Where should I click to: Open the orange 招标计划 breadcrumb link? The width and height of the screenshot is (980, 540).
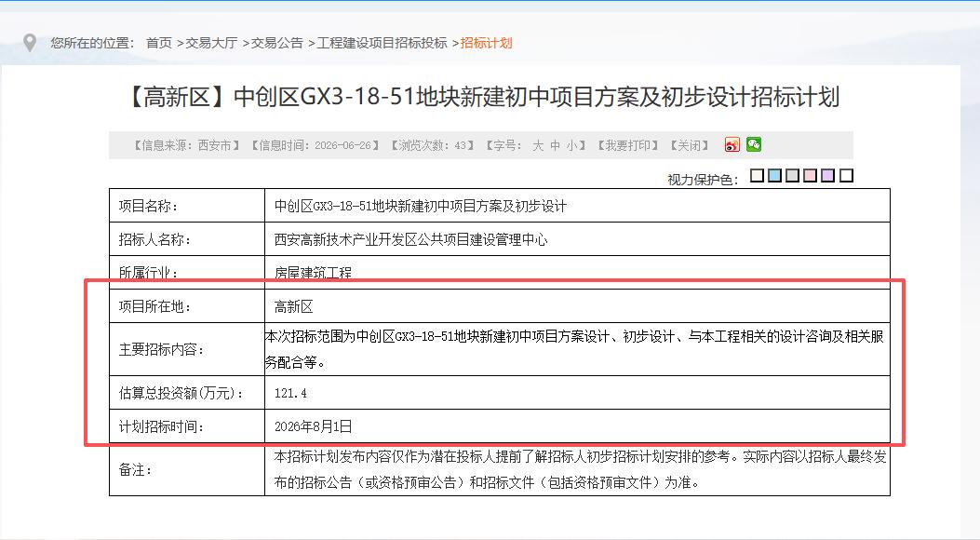click(x=486, y=43)
